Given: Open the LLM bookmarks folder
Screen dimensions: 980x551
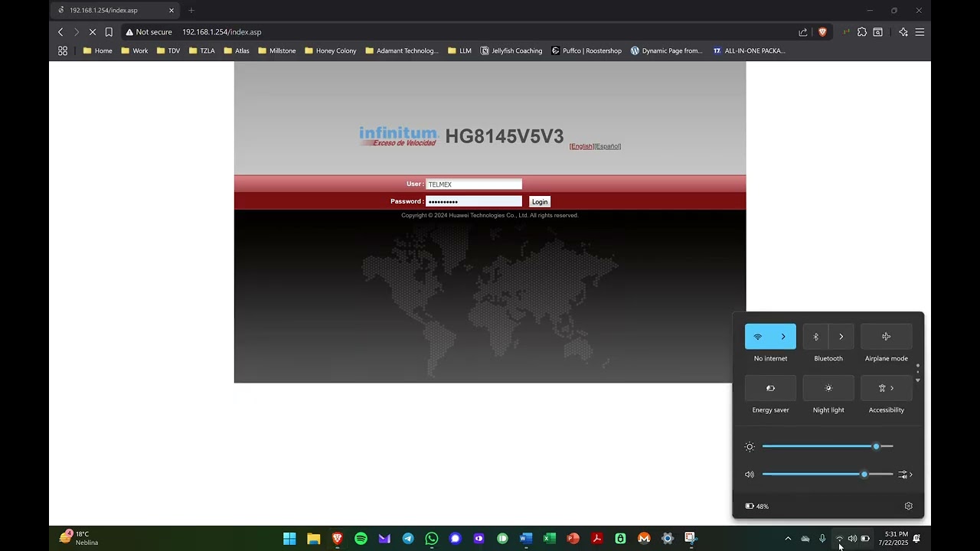Looking at the screenshot, I should click(460, 51).
